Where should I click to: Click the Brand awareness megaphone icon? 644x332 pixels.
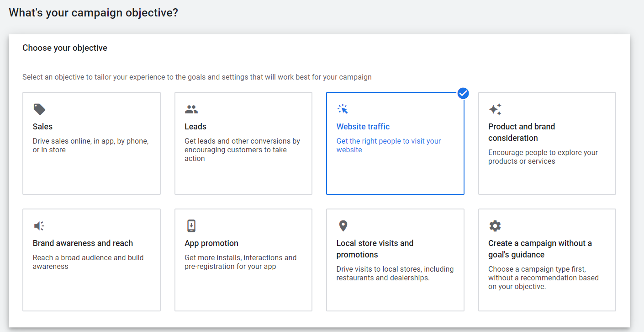pos(39,226)
